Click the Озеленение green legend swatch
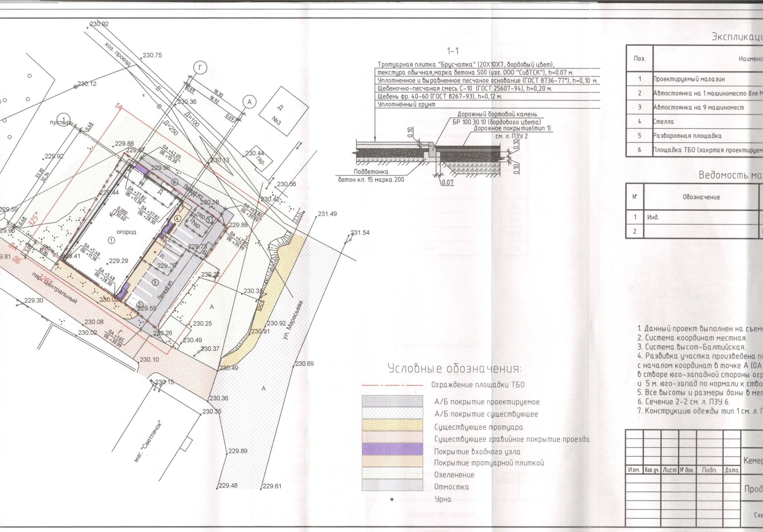763x532 pixels. click(x=392, y=473)
